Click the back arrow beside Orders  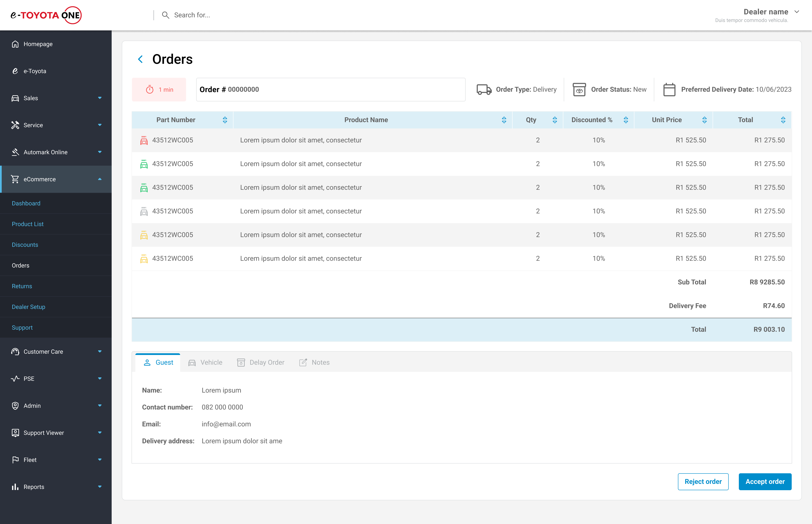(140, 59)
